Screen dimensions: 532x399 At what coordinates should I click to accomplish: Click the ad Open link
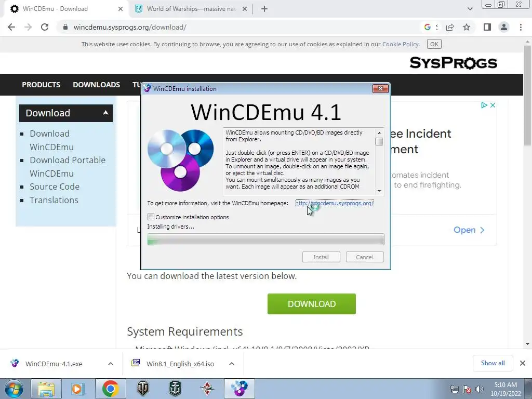[x=469, y=230]
